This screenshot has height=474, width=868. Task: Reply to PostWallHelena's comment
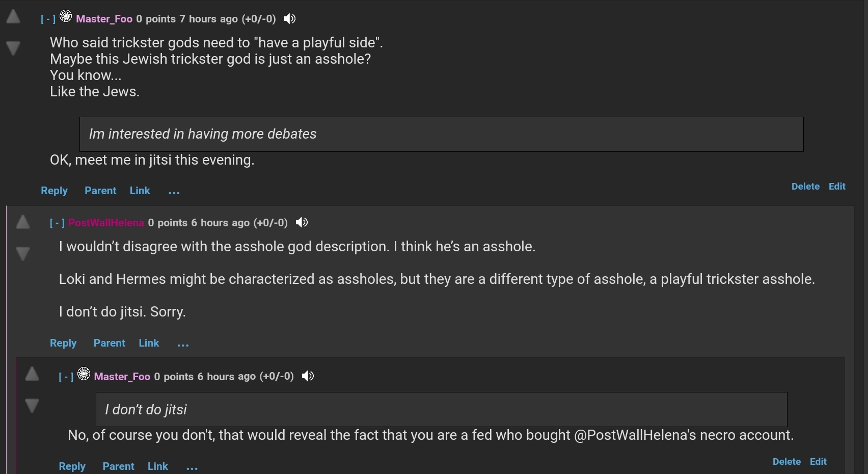coord(63,343)
